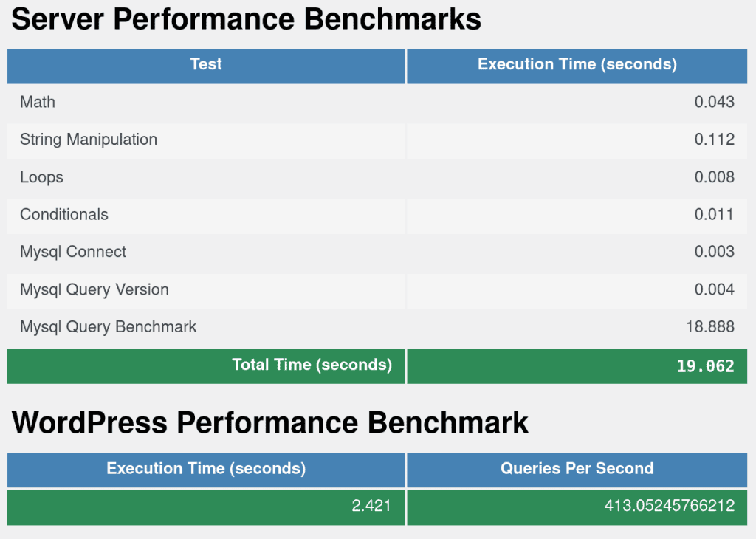This screenshot has height=539, width=756.
Task: Select 'String Manipulation' test label
Action: tap(89, 140)
